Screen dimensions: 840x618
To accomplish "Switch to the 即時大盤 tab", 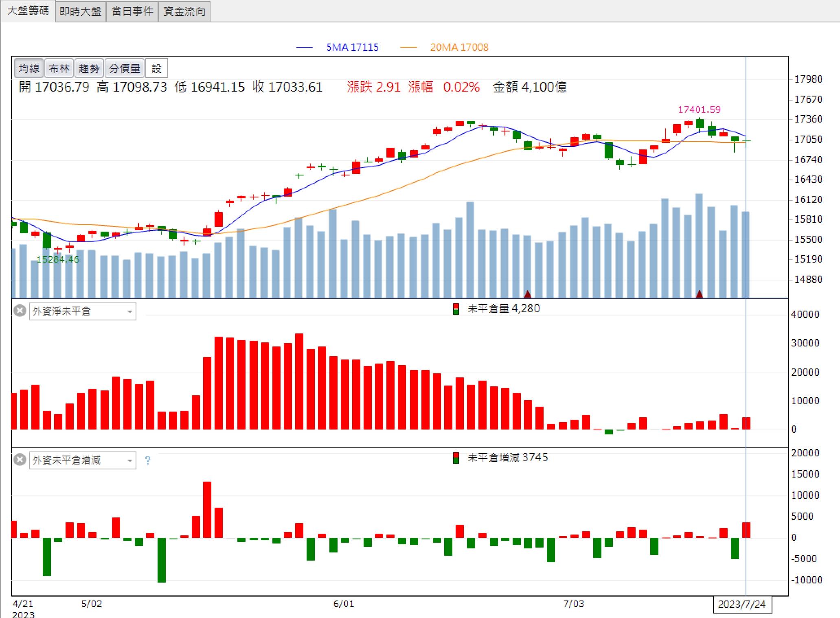I will click(80, 11).
